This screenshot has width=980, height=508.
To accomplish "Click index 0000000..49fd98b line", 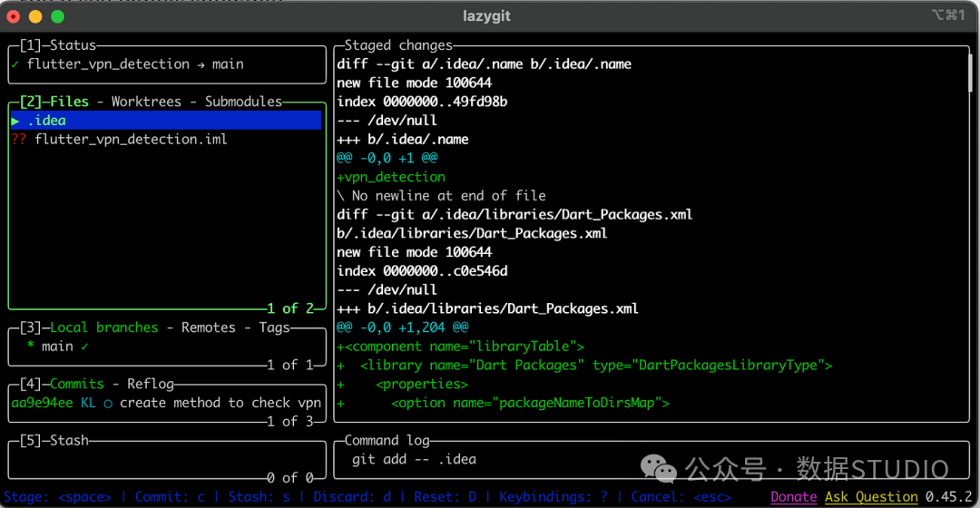I will click(x=422, y=102).
